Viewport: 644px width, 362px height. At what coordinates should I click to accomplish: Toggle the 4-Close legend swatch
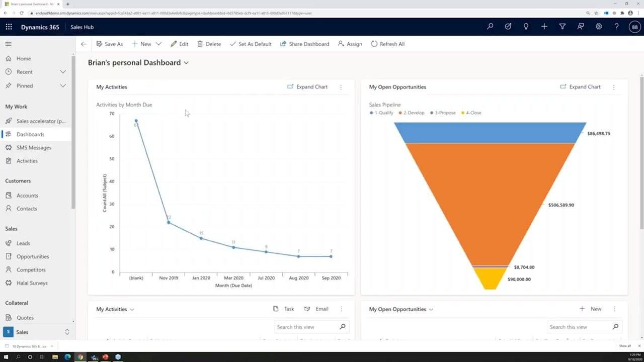[463, 113]
